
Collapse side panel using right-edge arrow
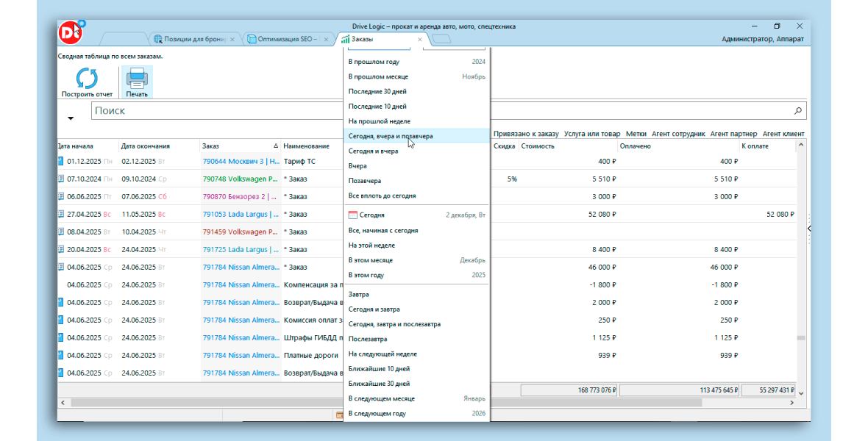(808, 229)
